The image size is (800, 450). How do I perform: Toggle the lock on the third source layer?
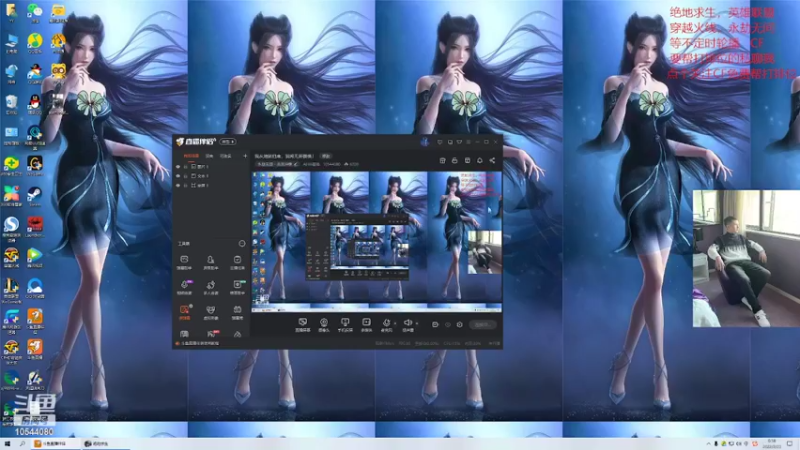coord(186,185)
